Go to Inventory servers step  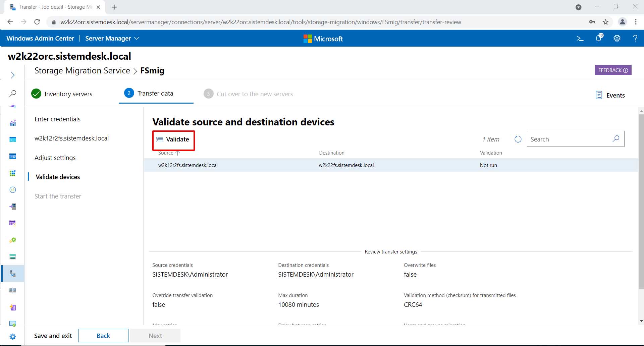coord(62,94)
